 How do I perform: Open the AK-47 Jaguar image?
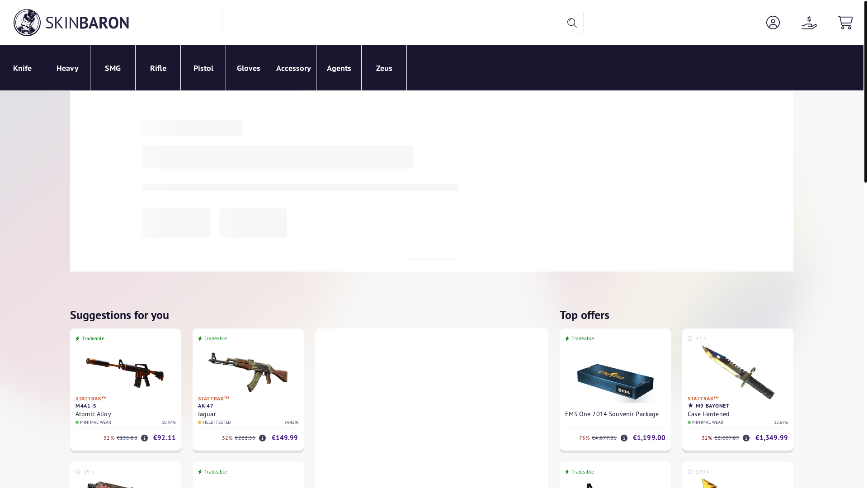(x=248, y=372)
